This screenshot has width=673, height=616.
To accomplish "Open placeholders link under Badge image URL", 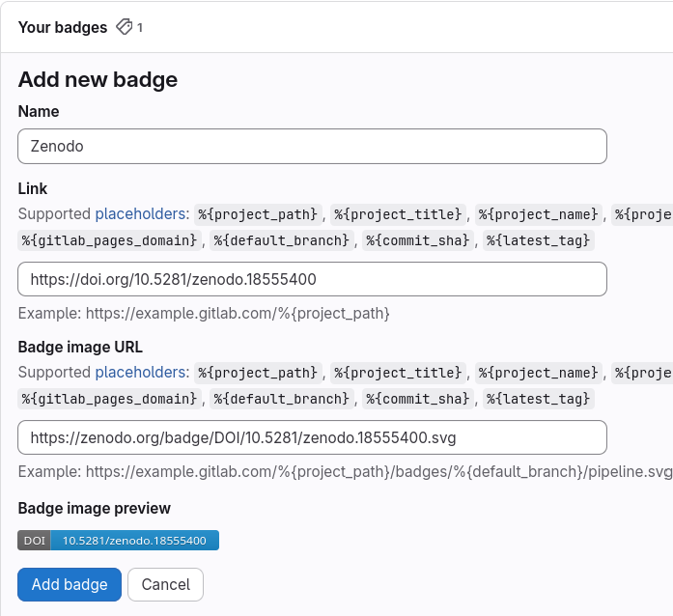I will pyautogui.click(x=140, y=372).
